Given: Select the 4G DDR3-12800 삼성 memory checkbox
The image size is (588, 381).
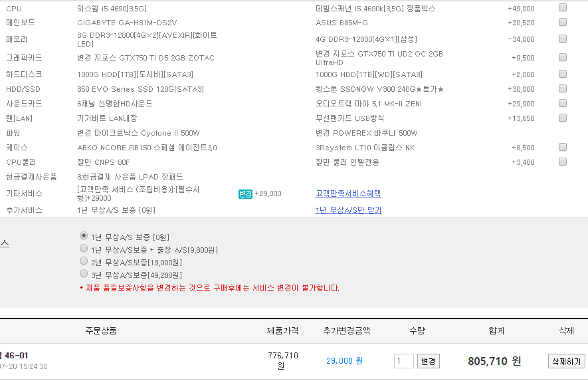Looking at the screenshot, I should (x=563, y=39).
